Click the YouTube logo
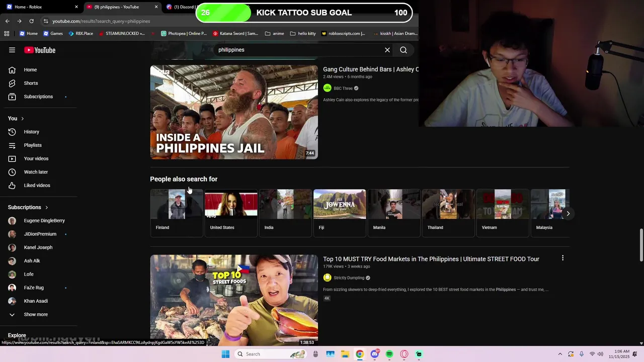Viewport: 644px width, 362px height. 40,50
